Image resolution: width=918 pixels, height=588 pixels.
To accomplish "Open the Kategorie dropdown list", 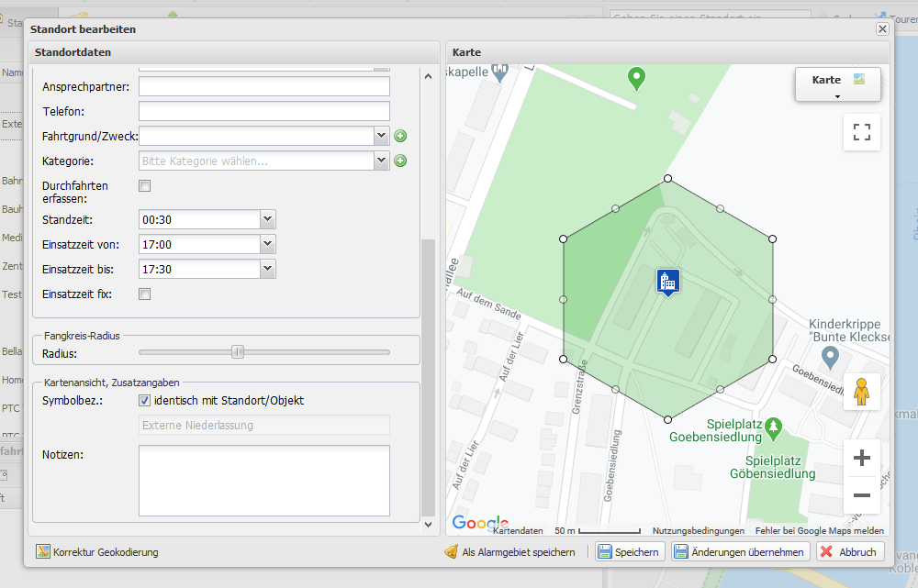I will 382,161.
